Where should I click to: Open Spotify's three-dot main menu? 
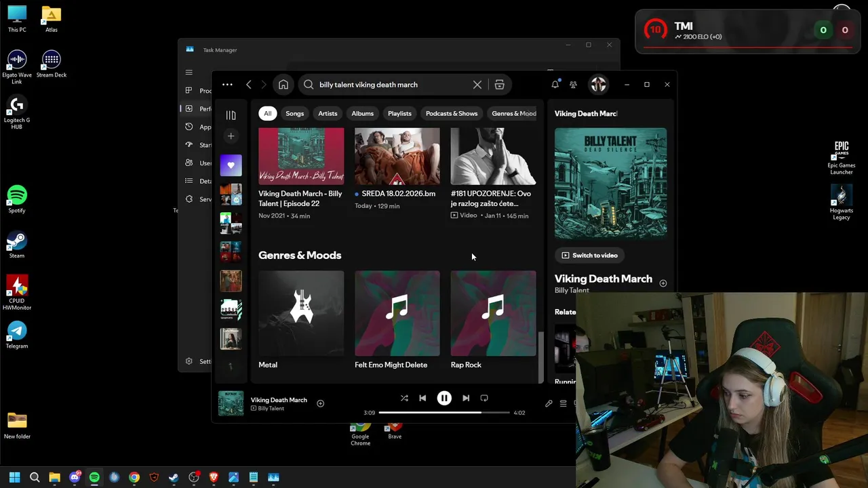point(227,85)
